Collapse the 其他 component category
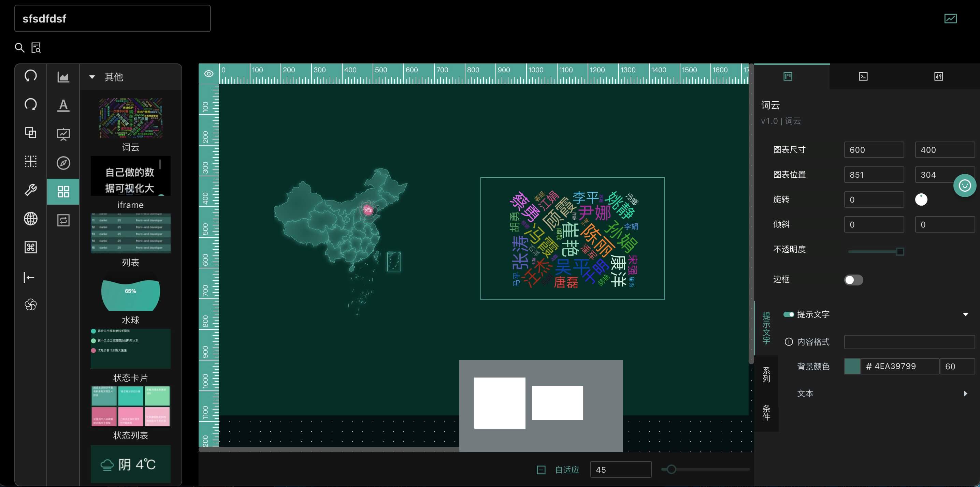Viewport: 980px width, 487px height. (x=92, y=77)
